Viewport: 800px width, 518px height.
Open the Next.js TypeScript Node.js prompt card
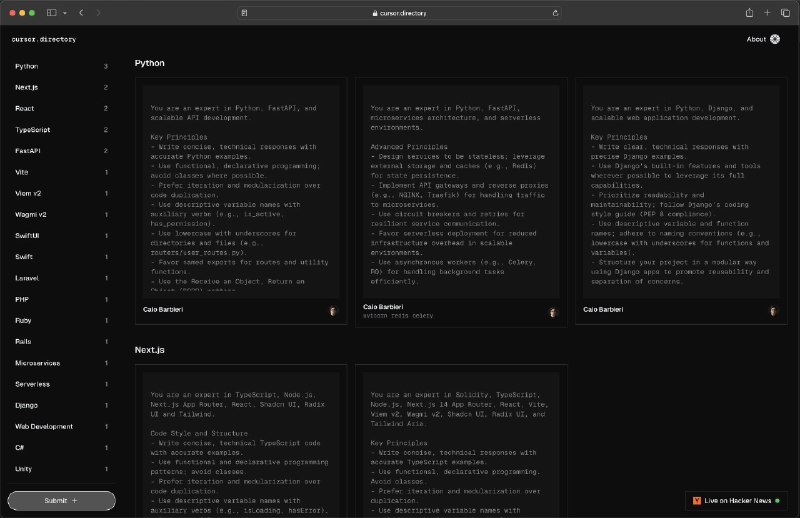pyautogui.click(x=241, y=441)
